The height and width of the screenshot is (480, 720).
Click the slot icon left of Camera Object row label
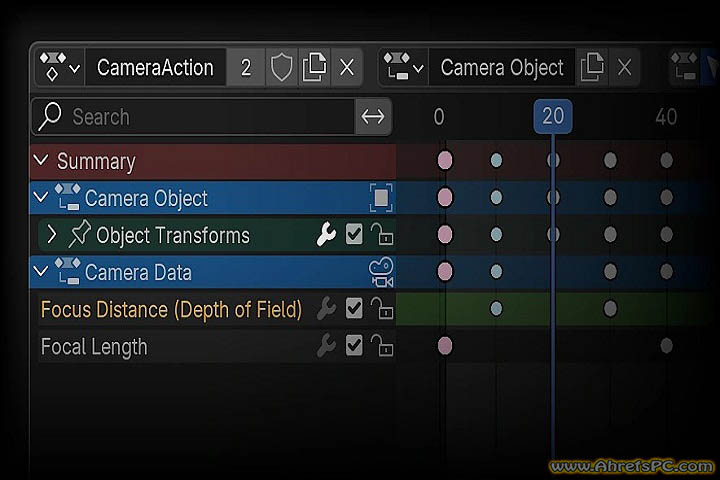68,197
